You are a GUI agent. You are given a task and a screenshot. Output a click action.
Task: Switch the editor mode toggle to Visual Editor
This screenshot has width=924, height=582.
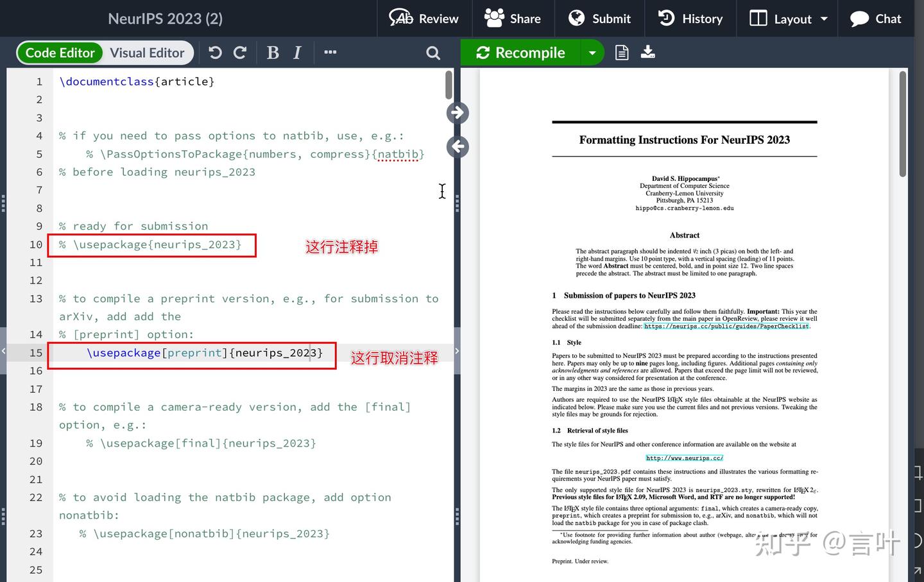click(x=147, y=53)
